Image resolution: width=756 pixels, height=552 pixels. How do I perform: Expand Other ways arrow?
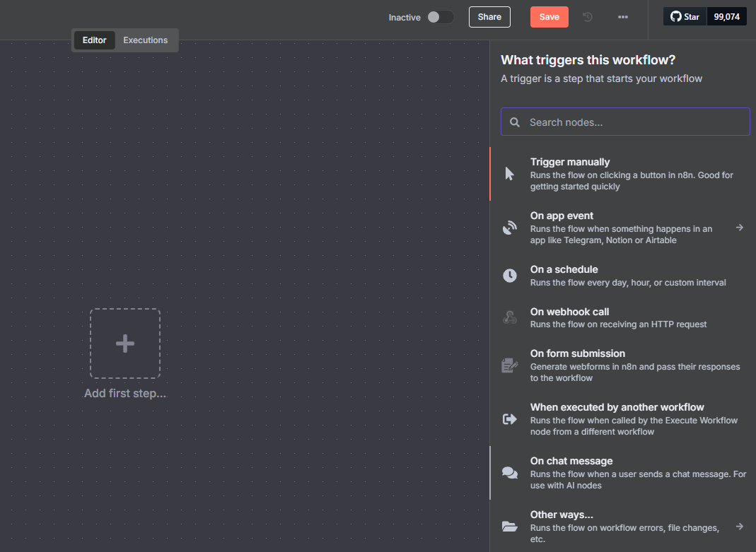point(739,527)
